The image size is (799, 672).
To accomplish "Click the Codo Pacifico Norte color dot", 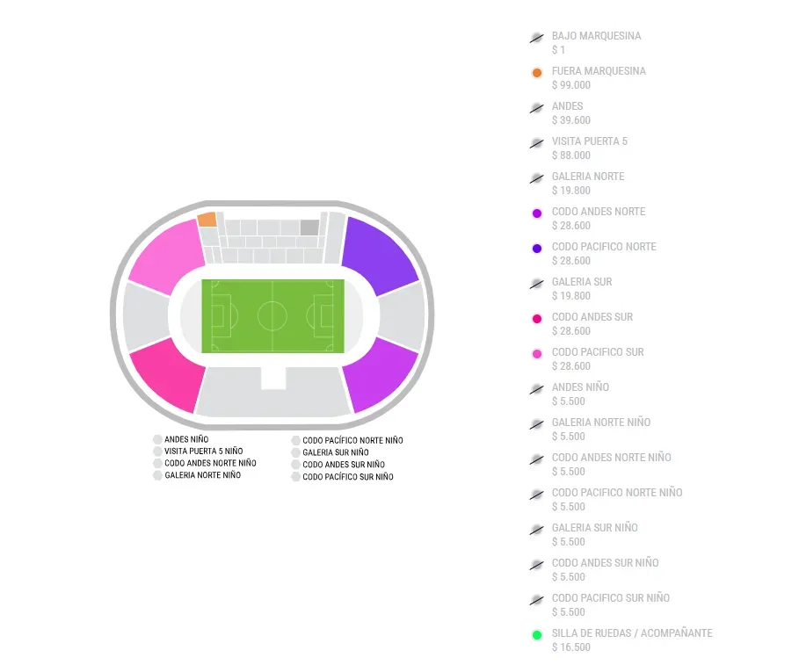I will [537, 249].
